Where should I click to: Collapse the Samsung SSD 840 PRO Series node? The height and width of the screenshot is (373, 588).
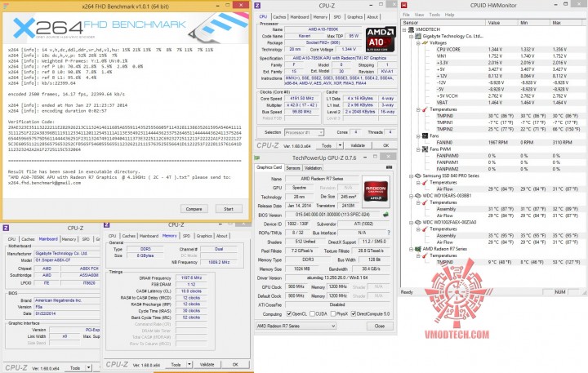point(412,175)
